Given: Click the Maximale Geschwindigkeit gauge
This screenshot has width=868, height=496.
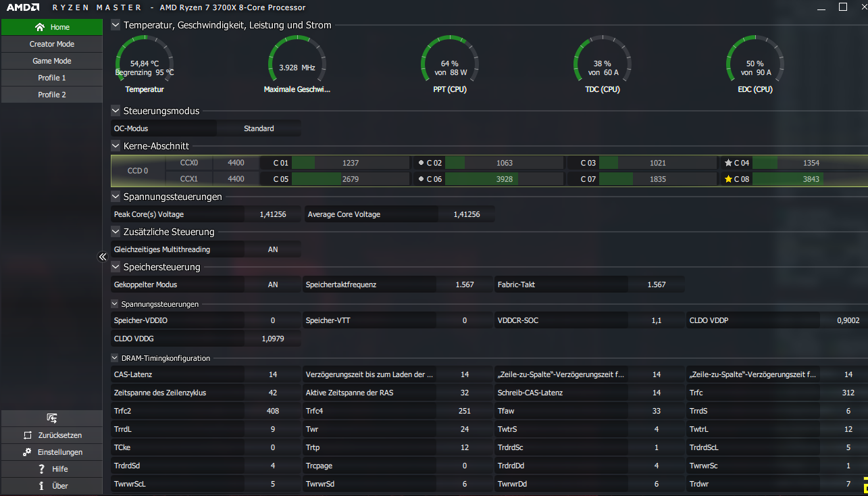Looking at the screenshot, I should pyautogui.click(x=297, y=65).
